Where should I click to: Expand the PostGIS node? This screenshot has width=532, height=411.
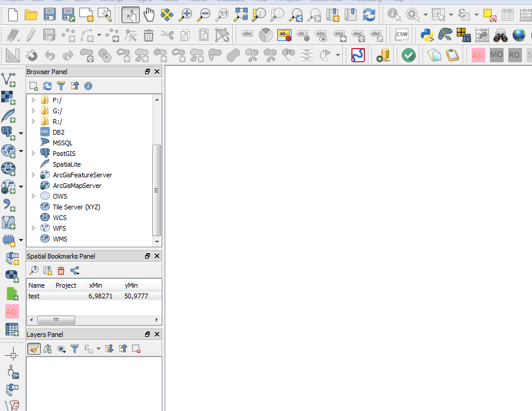pos(33,153)
